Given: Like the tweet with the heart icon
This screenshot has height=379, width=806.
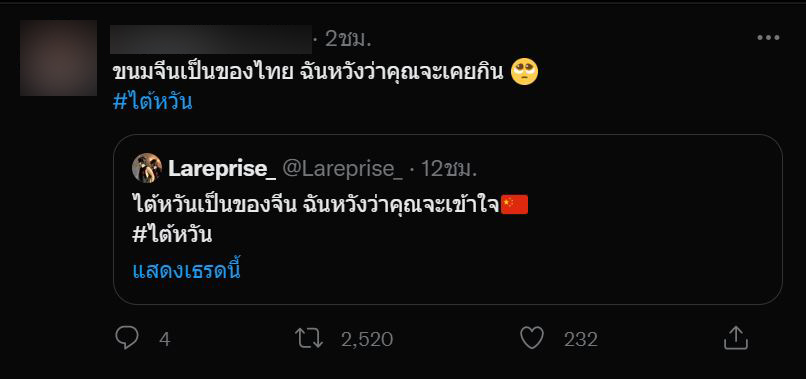Looking at the screenshot, I should pos(532,339).
